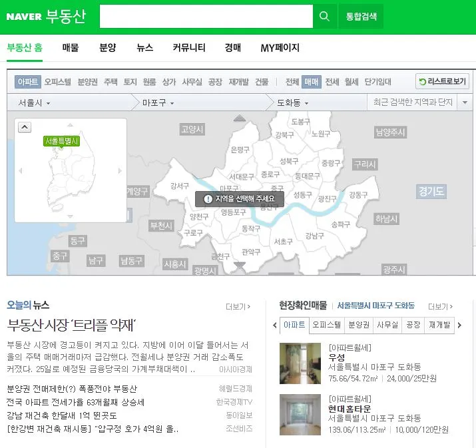Screen dimensions: 476x448
Task: Open the 경매 menu
Action: 233,48
